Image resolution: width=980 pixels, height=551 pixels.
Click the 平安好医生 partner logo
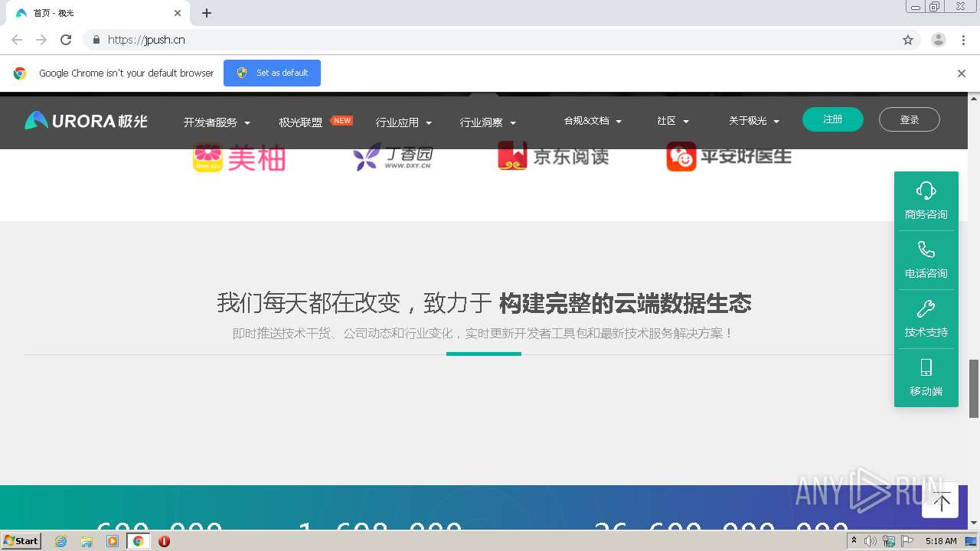(x=729, y=156)
